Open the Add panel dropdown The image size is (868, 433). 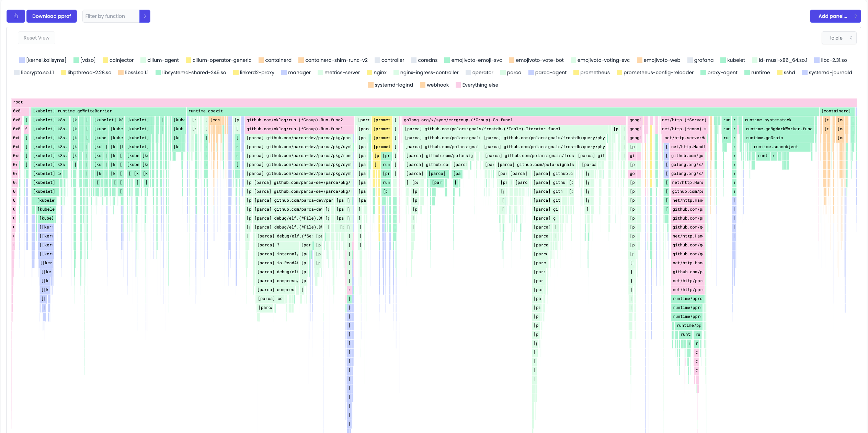[x=835, y=16]
